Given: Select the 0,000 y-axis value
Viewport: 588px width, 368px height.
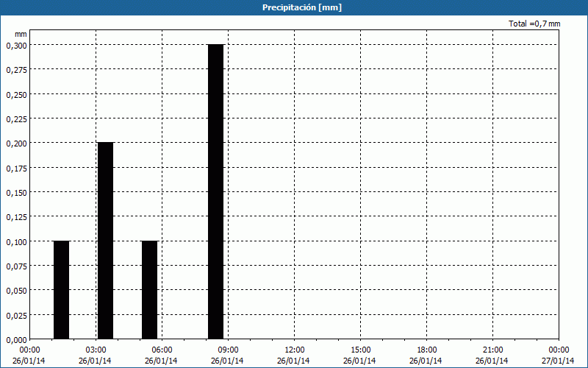Looking at the screenshot, I should click(16, 340).
